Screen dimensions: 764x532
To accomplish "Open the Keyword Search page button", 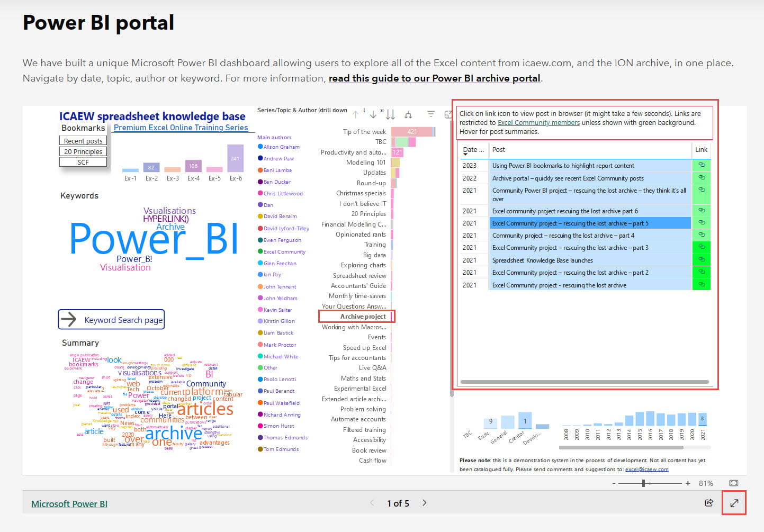I will pos(111,320).
